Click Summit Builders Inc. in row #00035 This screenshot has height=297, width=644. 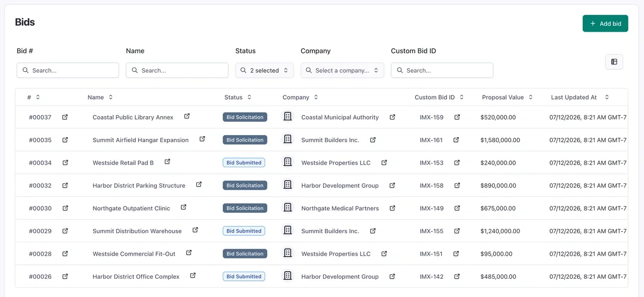(x=330, y=140)
